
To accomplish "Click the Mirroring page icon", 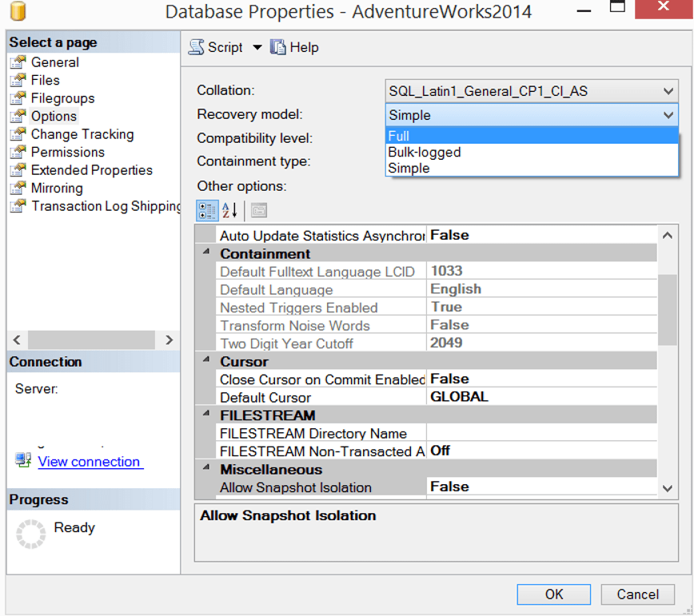I will coord(18,188).
